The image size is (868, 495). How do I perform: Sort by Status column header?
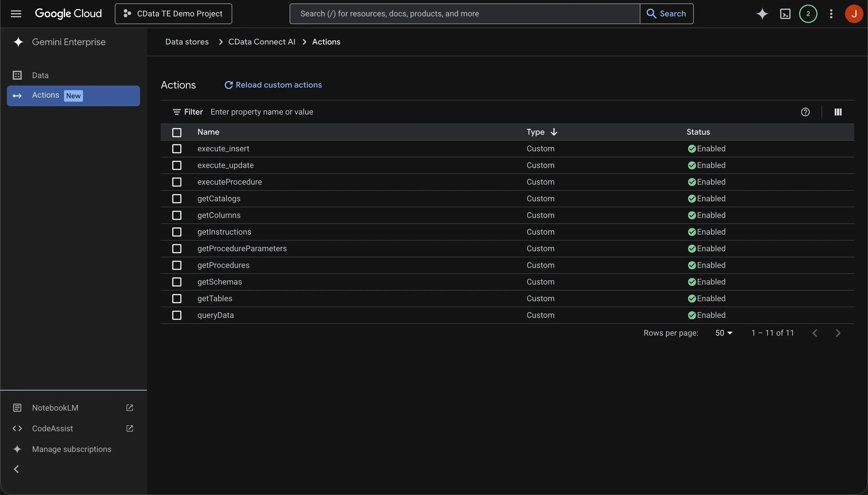698,132
